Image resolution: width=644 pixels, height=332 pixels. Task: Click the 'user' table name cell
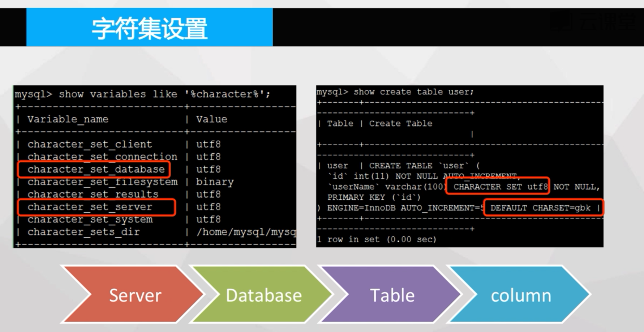(338, 166)
